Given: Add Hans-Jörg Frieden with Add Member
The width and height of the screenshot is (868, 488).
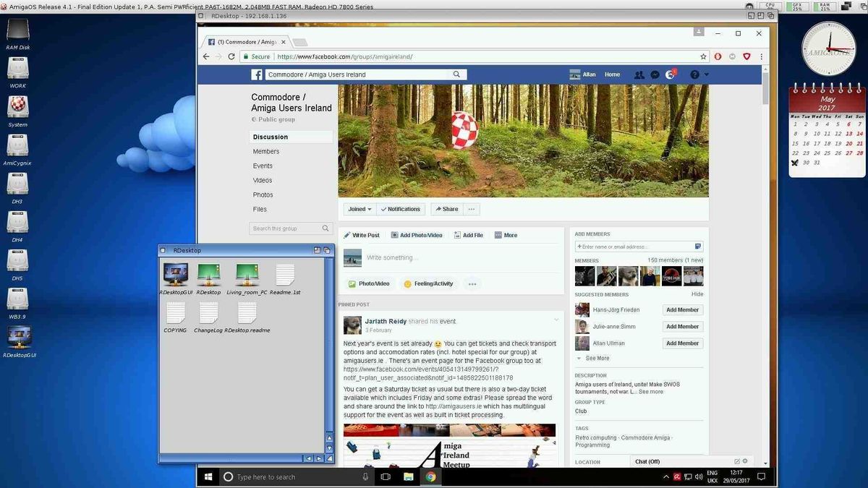Looking at the screenshot, I should 682,309.
